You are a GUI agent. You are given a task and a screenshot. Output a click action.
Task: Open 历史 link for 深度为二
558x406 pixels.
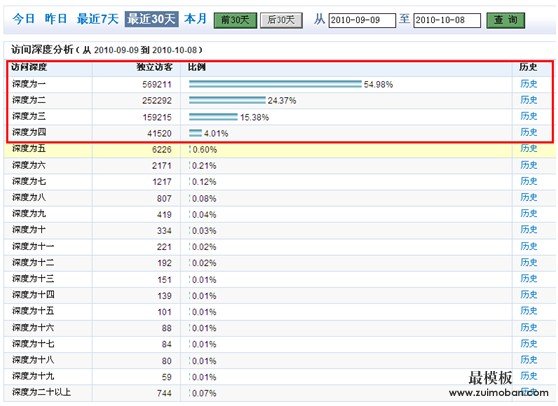[528, 100]
